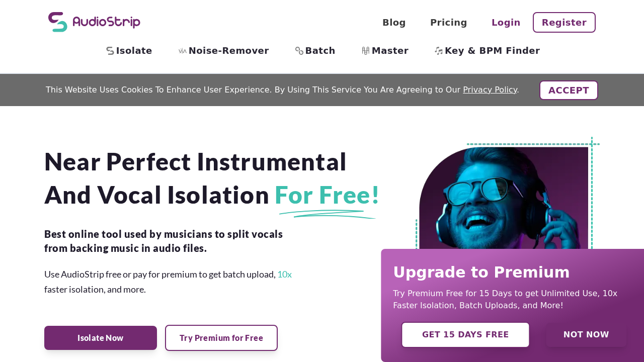Click the Isolate icon in navigation
644x362 pixels.
point(110,51)
